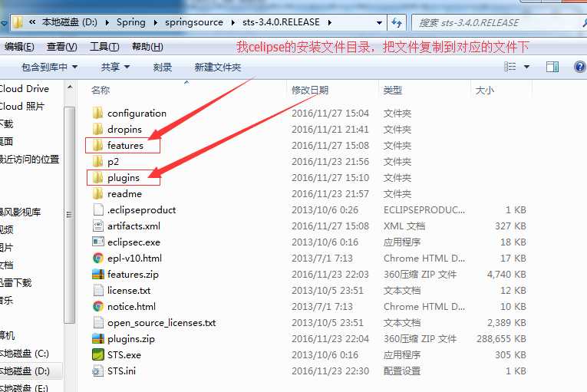Select the p2 folder icon
587x392 pixels.
[x=97, y=161]
